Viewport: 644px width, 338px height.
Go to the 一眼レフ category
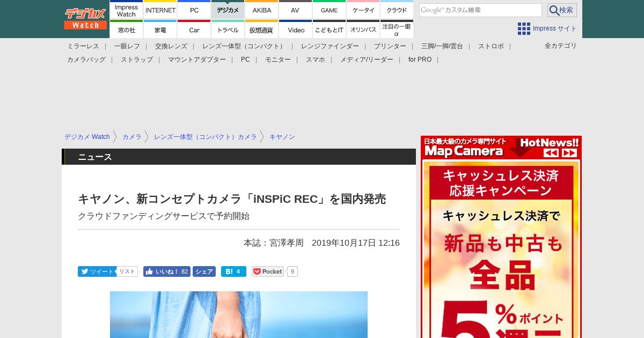[x=127, y=46]
